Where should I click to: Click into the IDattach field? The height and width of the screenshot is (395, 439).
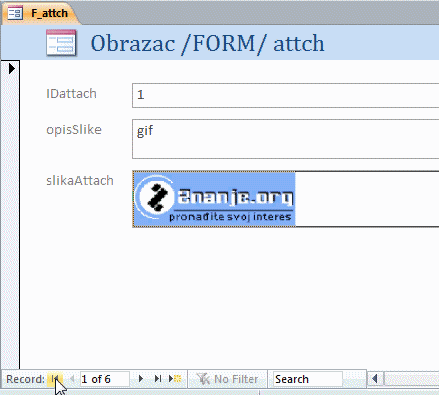pyautogui.click(x=285, y=95)
